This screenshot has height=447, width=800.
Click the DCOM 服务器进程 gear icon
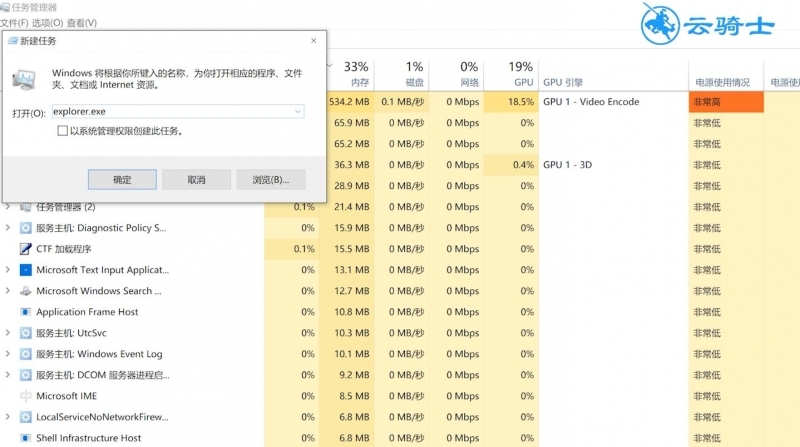25,375
